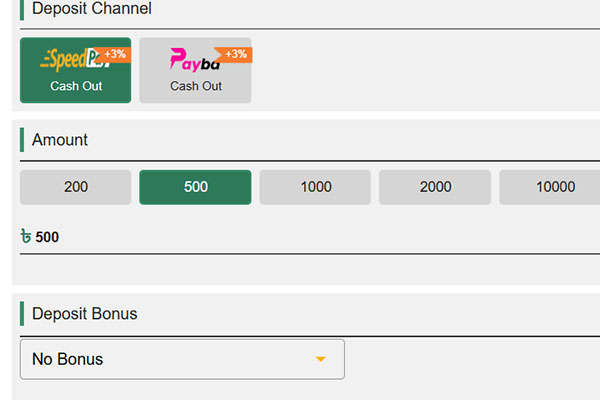The image size is (600, 400).
Task: Click the Deposit Bonus section heading
Action: tap(85, 313)
